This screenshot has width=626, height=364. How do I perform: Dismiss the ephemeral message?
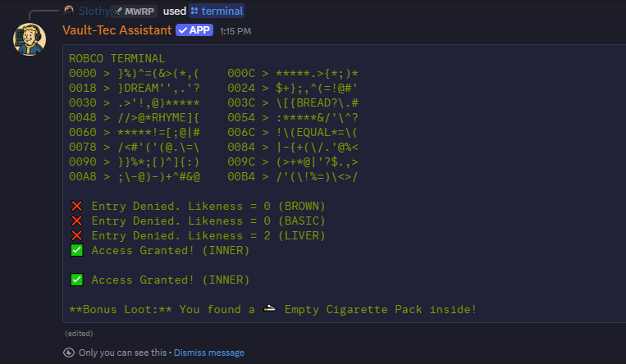click(208, 353)
